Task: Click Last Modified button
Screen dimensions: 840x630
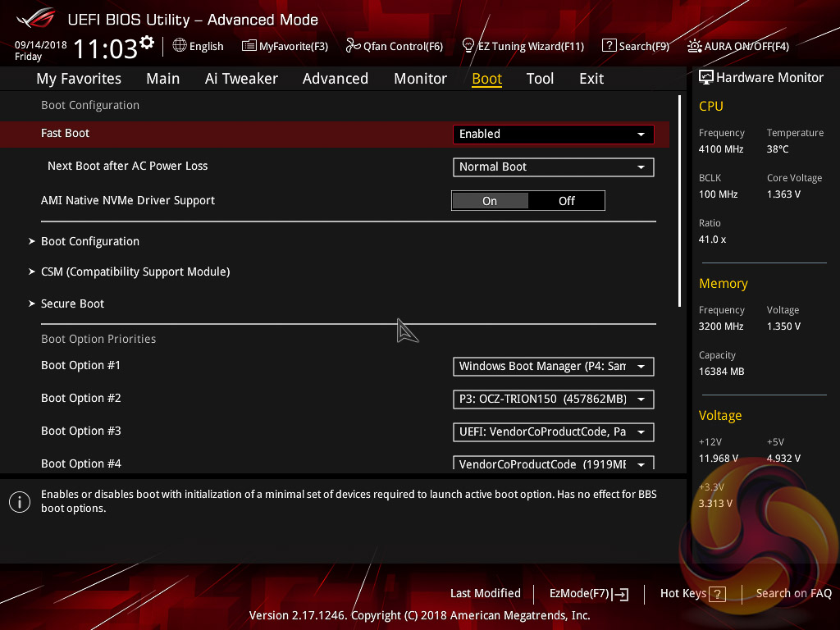Action: pos(485,593)
